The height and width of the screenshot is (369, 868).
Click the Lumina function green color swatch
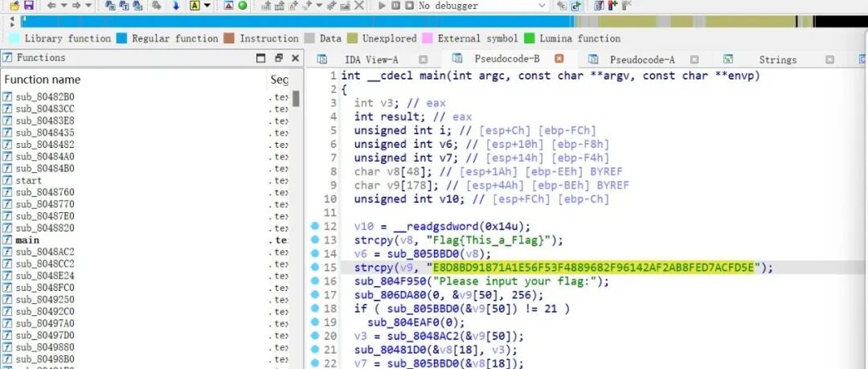point(530,39)
